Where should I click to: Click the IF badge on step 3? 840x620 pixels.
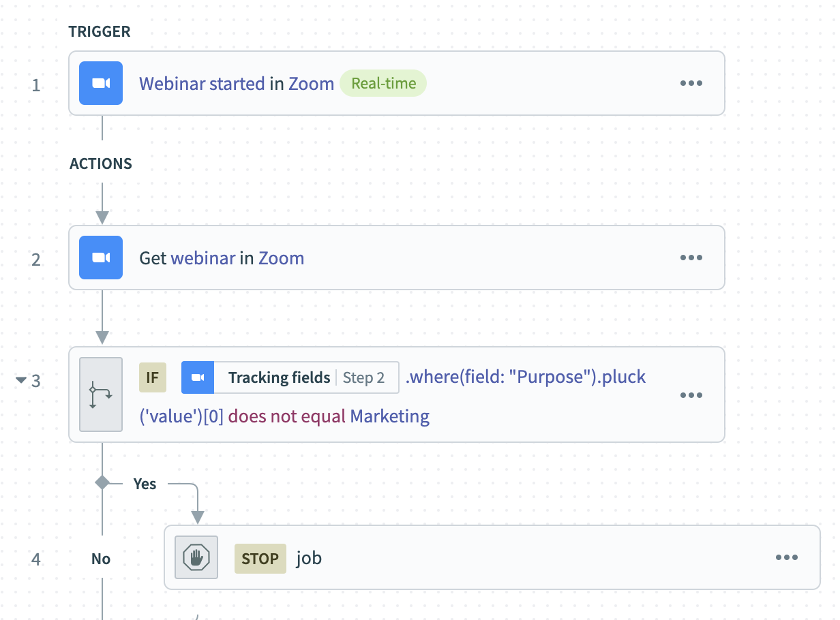tap(153, 377)
